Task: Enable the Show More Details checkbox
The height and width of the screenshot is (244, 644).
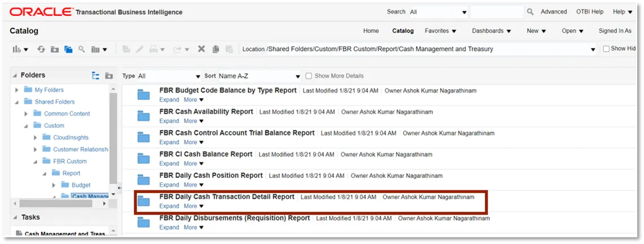Action: coord(309,76)
